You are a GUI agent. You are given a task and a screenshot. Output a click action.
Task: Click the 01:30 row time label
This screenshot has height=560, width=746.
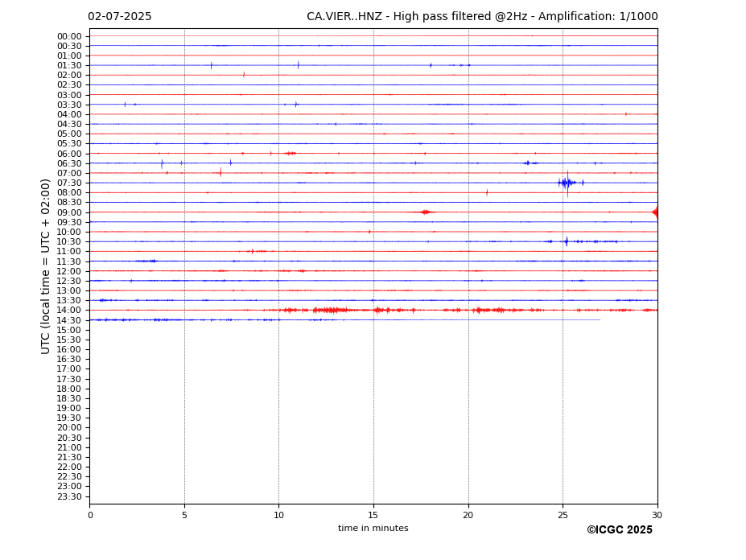tap(69, 66)
